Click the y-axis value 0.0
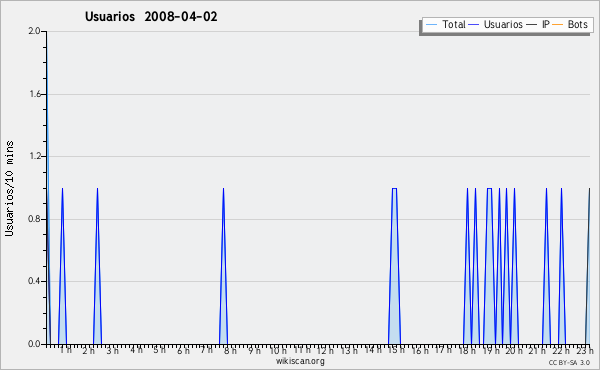This screenshot has width=600, height=370. tap(34, 344)
